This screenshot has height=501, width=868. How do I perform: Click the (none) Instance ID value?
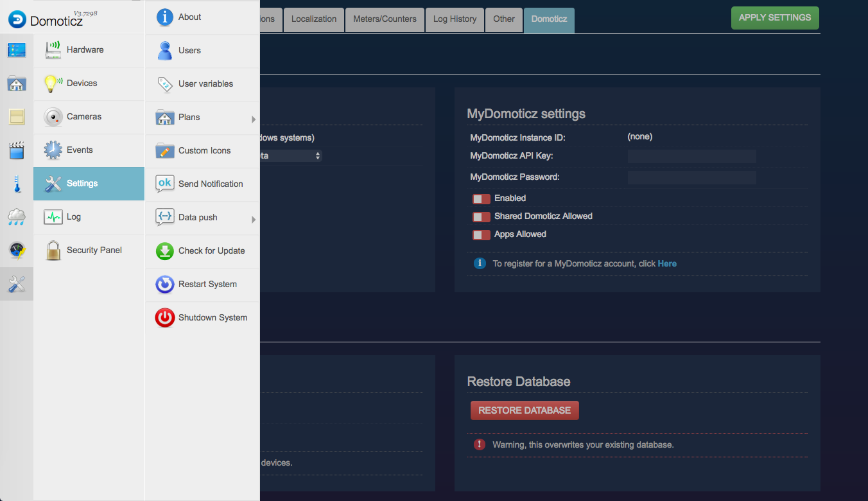pyautogui.click(x=640, y=137)
